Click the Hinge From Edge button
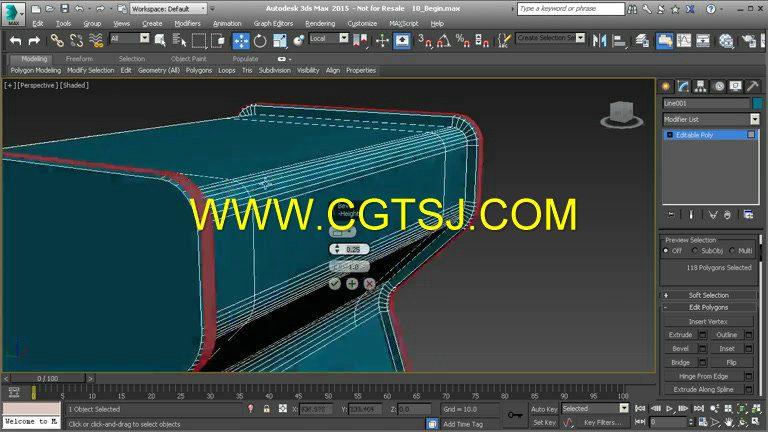Image resolution: width=768 pixels, height=432 pixels. tap(703, 376)
